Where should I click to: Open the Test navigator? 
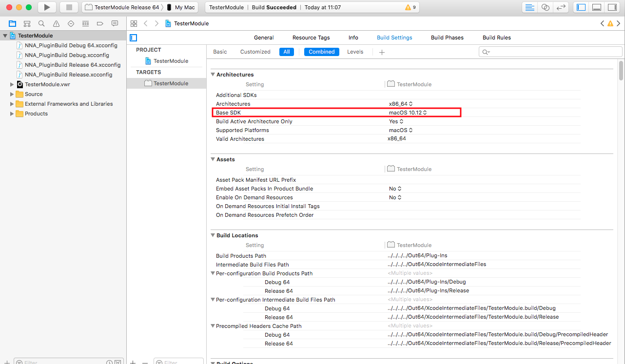point(71,23)
